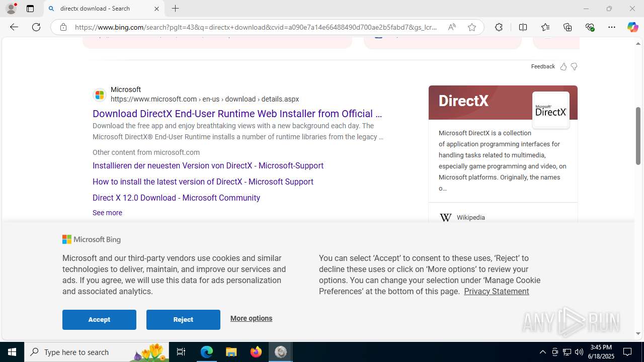Click the microsoft.com details.aspx URL breadcrumb

205,99
